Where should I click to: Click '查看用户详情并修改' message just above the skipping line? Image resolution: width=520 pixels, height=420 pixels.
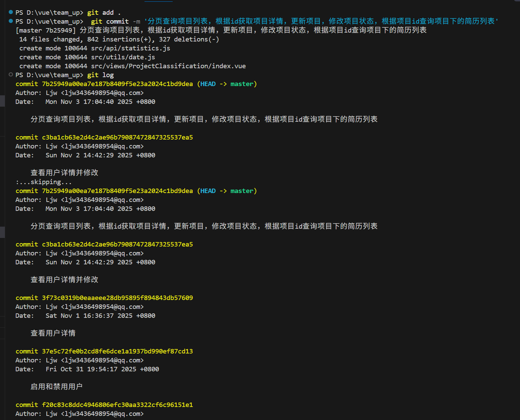(65, 173)
